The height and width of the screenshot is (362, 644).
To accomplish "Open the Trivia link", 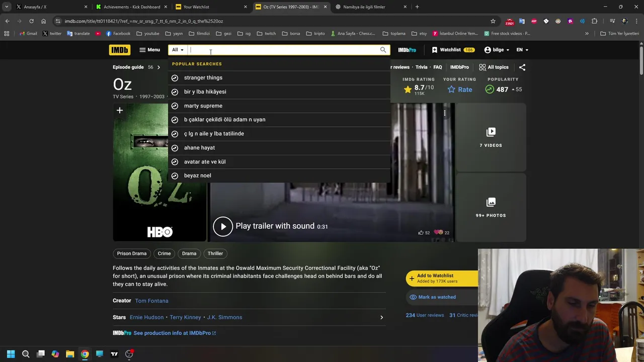I will [422, 67].
